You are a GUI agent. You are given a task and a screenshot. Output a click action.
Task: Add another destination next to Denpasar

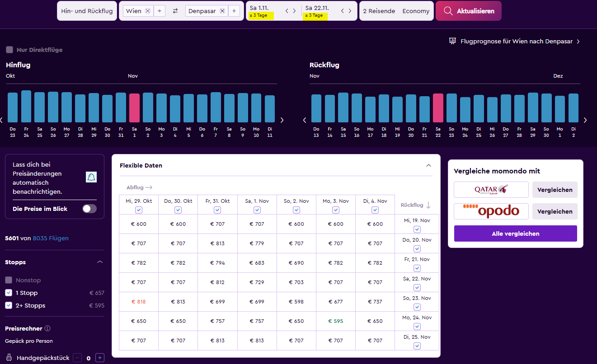pos(234,11)
